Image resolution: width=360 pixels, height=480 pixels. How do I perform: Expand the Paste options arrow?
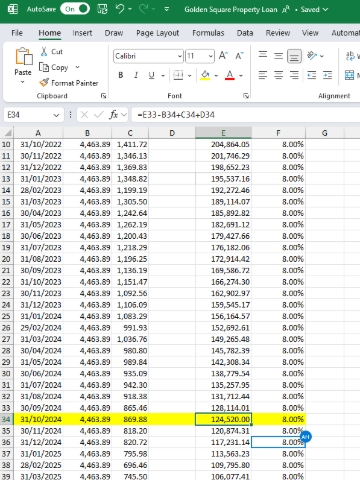pyautogui.click(x=23, y=82)
